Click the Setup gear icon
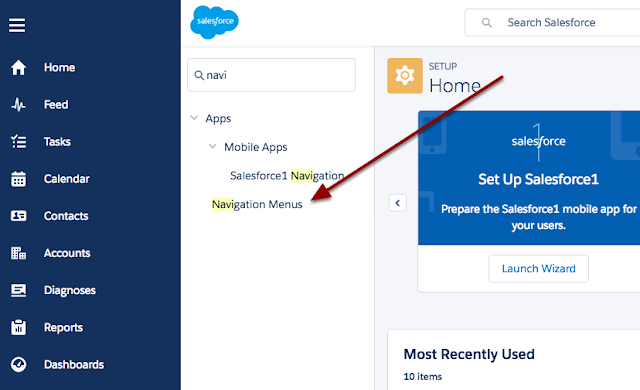 [x=404, y=75]
